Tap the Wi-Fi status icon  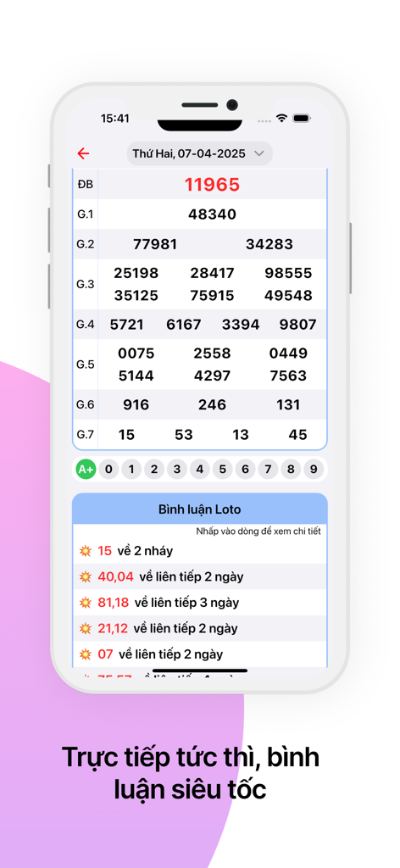(x=282, y=118)
